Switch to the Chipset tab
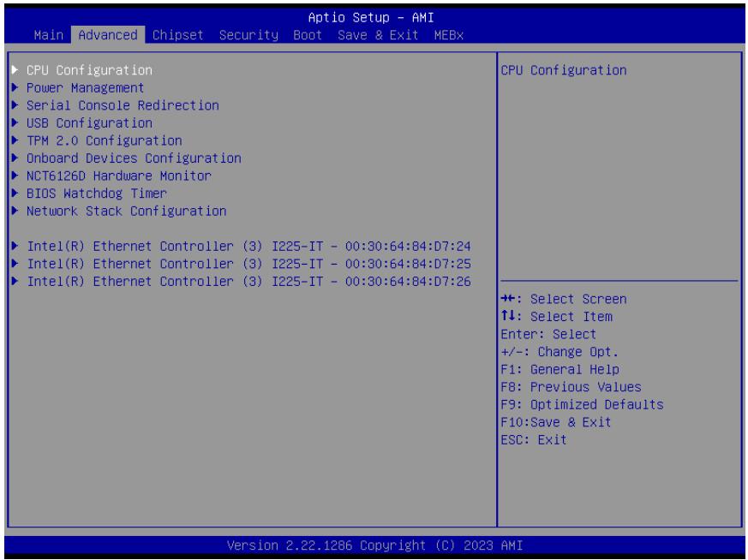This screenshot has height=560, width=748. tap(178, 35)
